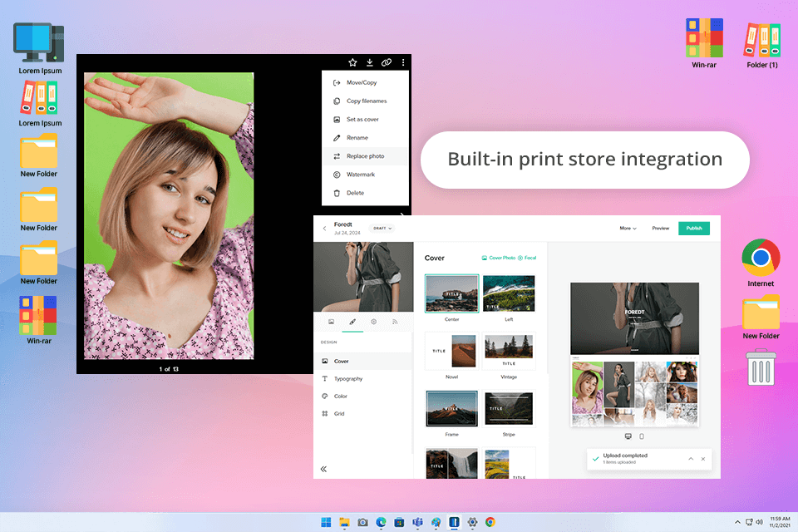Expand the More dropdown in the editor header
798x532 pixels.
(628, 228)
